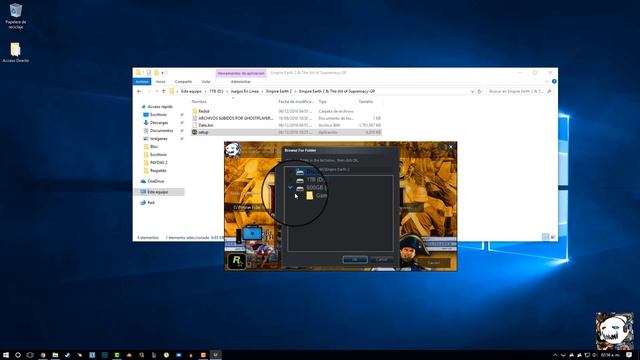
Task: Select the Acceso Directo desktop folder
Action: coord(16,53)
